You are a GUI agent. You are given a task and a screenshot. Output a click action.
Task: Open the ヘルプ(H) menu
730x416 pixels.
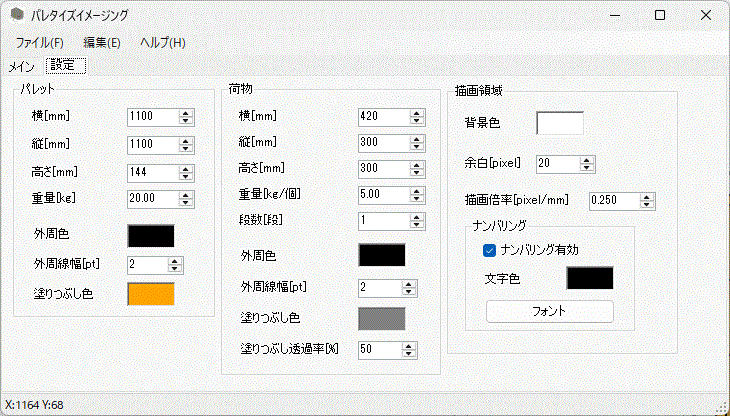pyautogui.click(x=162, y=42)
